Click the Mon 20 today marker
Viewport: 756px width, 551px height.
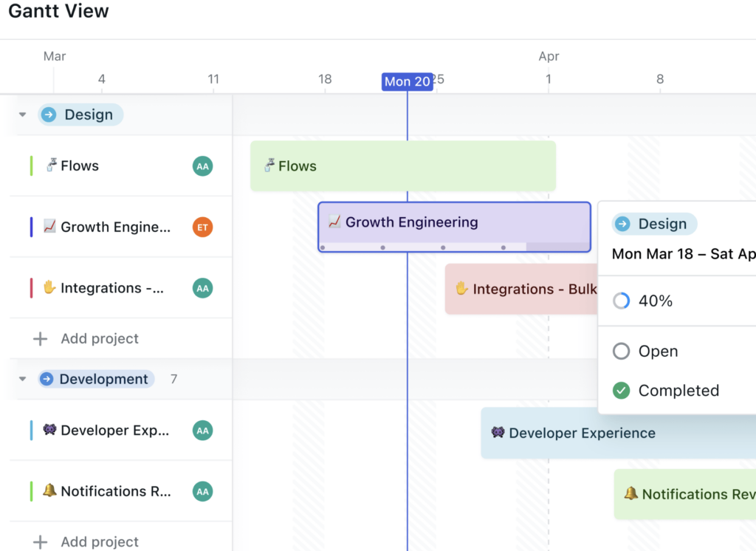coord(407,82)
